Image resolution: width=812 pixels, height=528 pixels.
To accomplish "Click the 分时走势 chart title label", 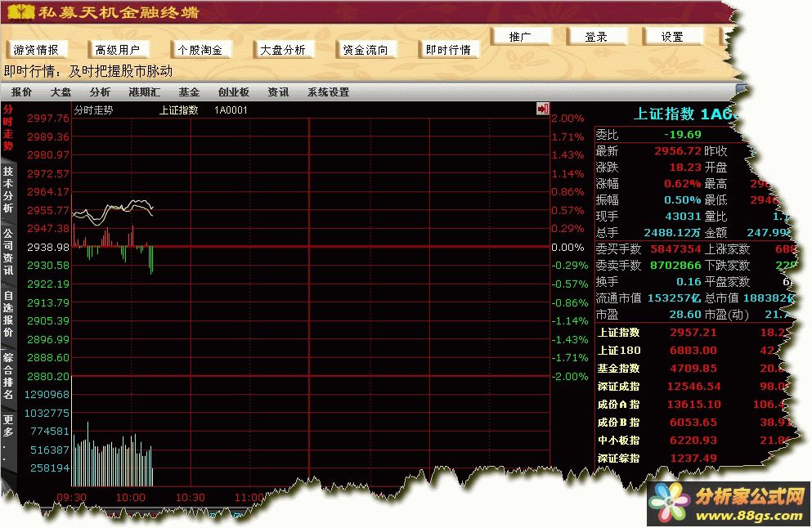I will coord(93,110).
